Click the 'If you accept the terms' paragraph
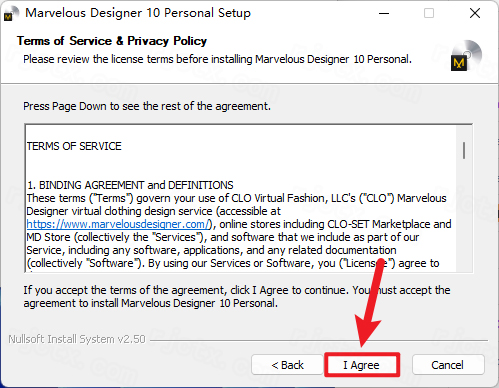 (237, 296)
